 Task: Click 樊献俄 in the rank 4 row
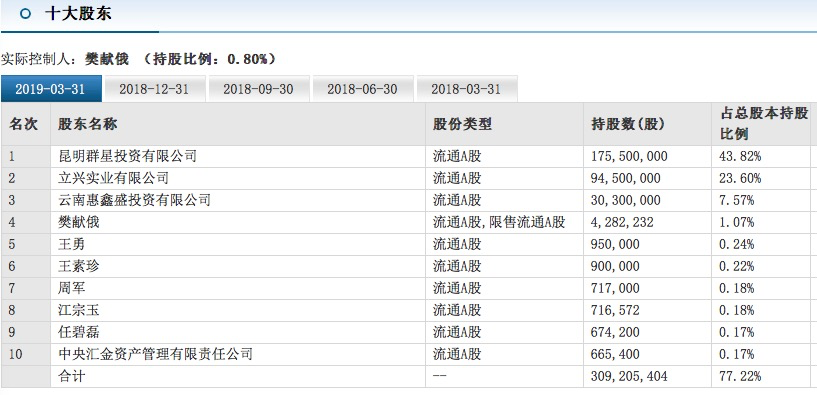coord(78,223)
